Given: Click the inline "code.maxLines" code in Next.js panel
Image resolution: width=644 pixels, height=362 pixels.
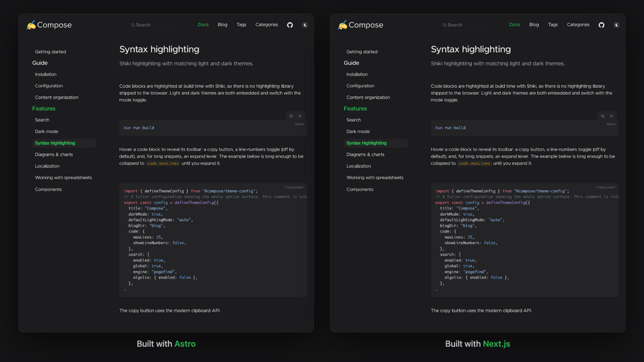Looking at the screenshot, I should [474, 163].
